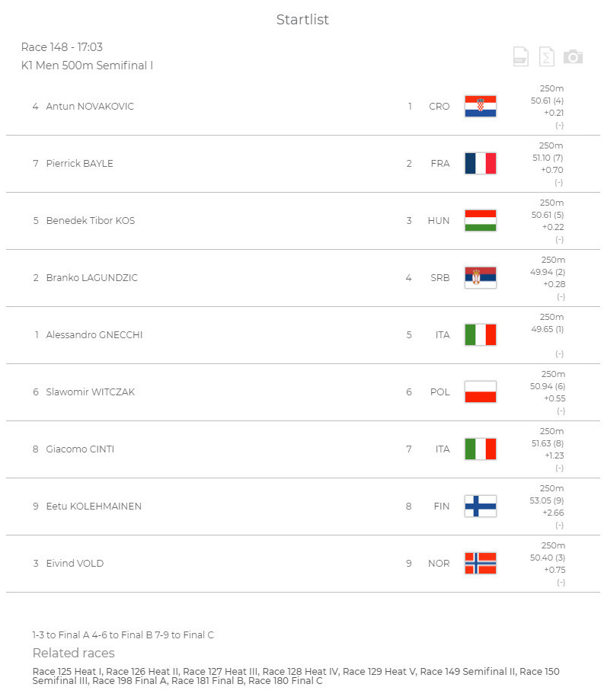Select the France flag icon
604x700 pixels.
(481, 164)
